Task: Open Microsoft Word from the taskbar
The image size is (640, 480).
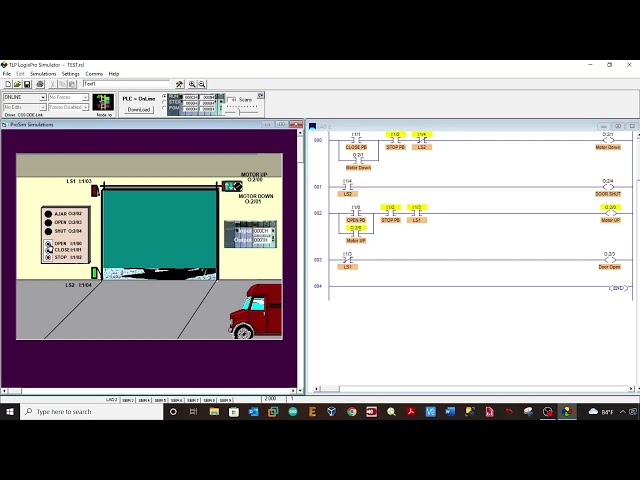Action: pyautogui.click(x=450, y=411)
